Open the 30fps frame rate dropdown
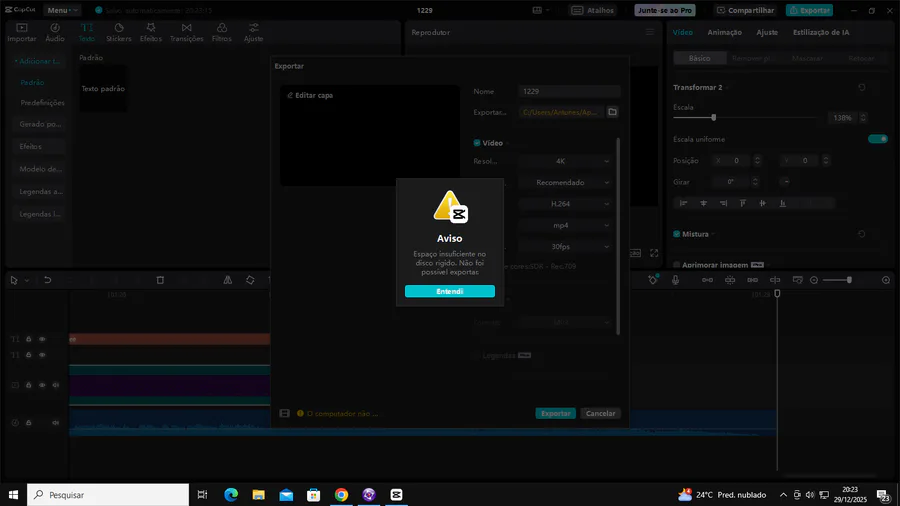The width and height of the screenshot is (900, 506). click(x=564, y=247)
